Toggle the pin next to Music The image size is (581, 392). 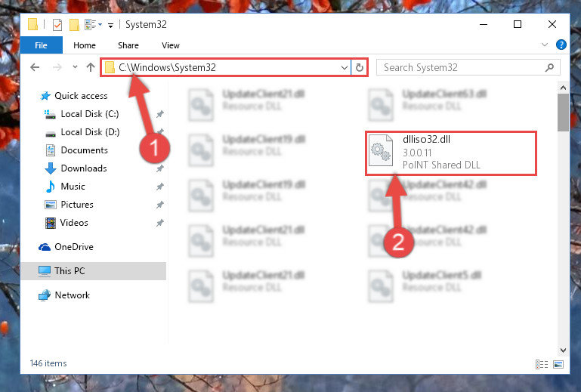tap(159, 187)
